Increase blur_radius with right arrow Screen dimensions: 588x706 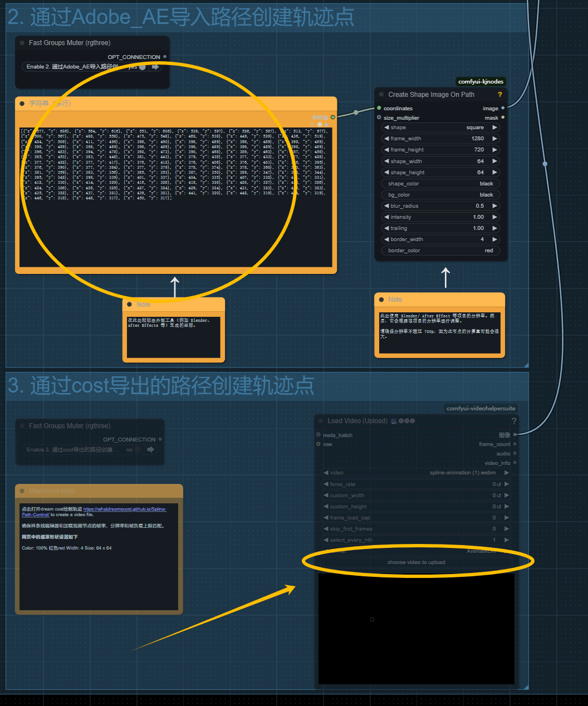(x=494, y=206)
